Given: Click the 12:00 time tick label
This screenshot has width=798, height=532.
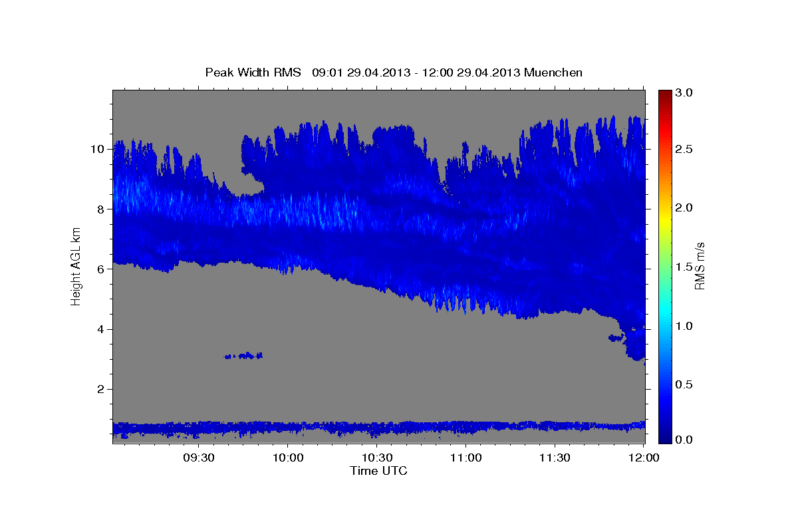Looking at the screenshot, I should [643, 458].
